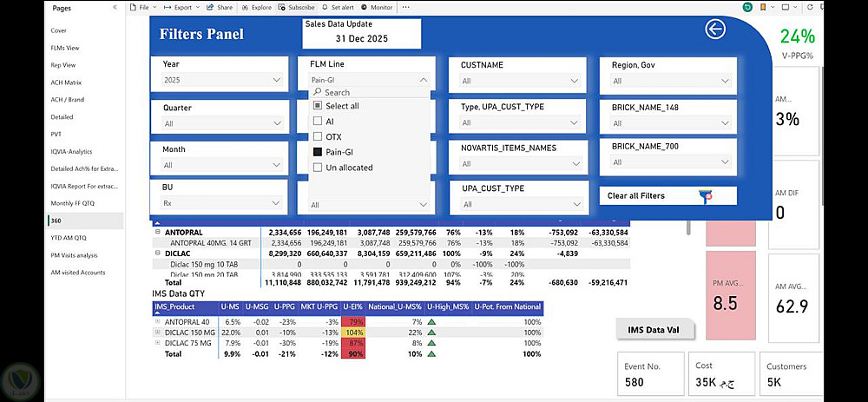
Task: Check the Un allocated checkbox
Action: pyautogui.click(x=318, y=168)
